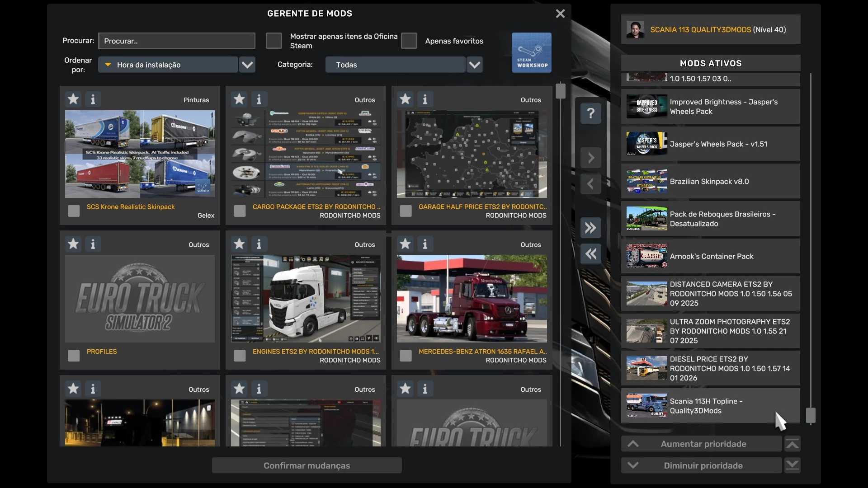Viewport: 868px width, 488px height.
Task: Send mod to lowest priority icon
Action: [792, 465]
